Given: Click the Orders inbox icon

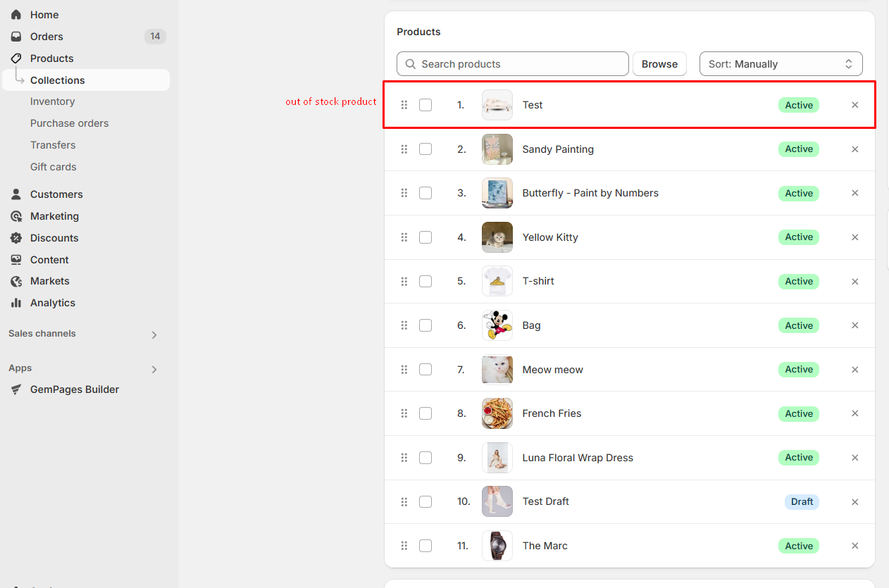Looking at the screenshot, I should pos(16,37).
